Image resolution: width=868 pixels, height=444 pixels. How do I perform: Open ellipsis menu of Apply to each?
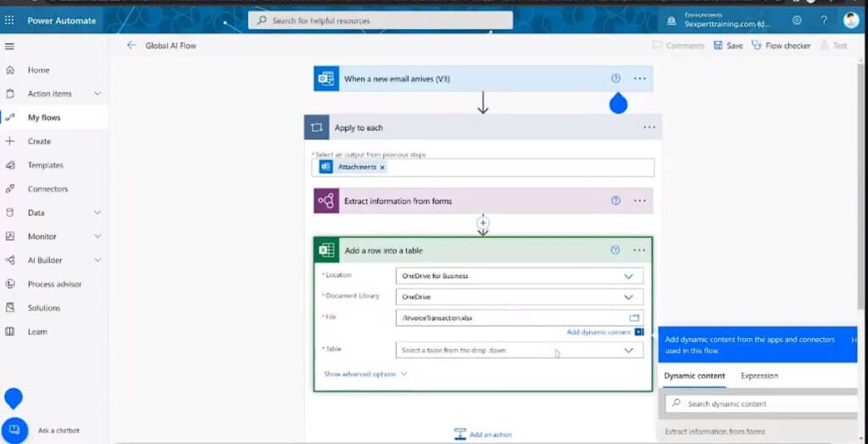pyautogui.click(x=648, y=127)
